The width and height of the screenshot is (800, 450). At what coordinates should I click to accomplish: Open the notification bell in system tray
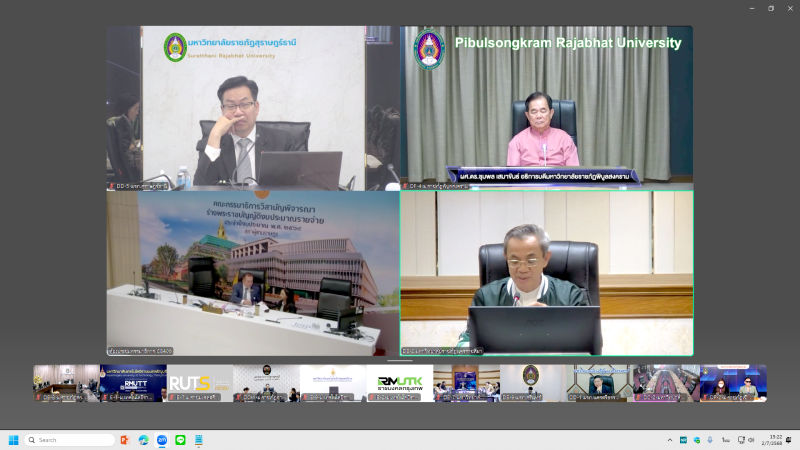786,440
